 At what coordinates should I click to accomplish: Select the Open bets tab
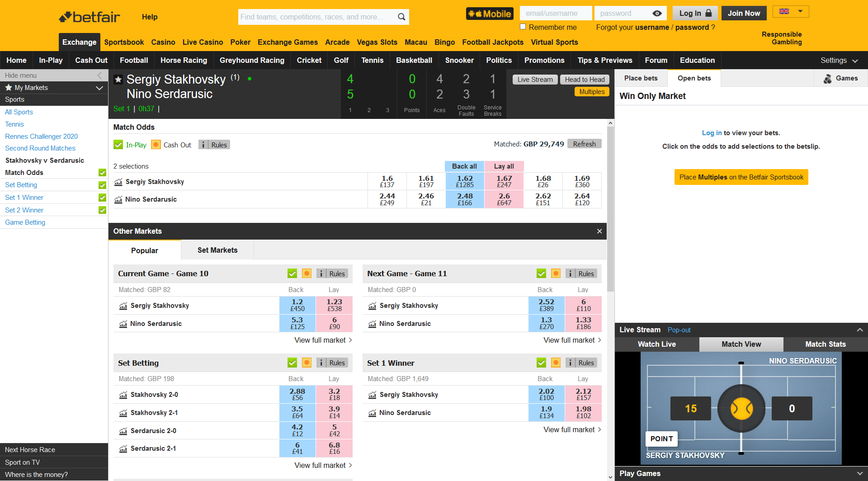694,78
